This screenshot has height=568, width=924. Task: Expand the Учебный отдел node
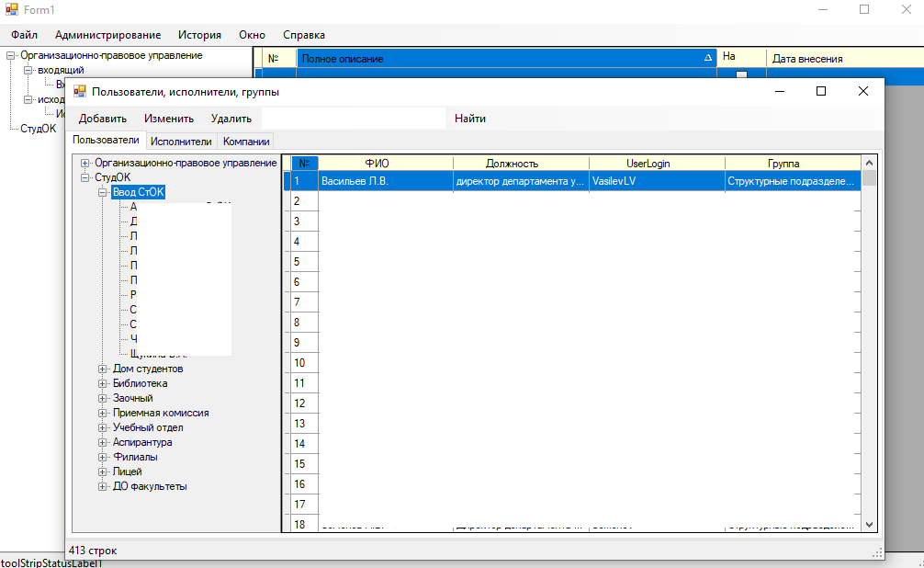pos(103,427)
